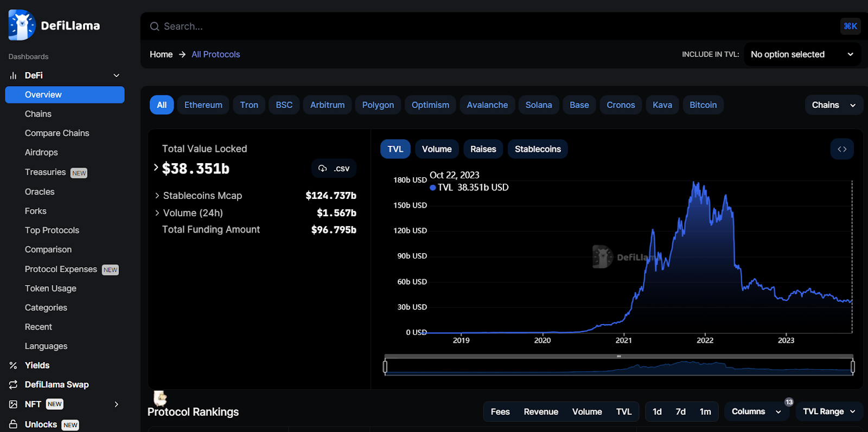The image size is (868, 432).
Task: Click the Yields percent icon
Action: coord(13,365)
